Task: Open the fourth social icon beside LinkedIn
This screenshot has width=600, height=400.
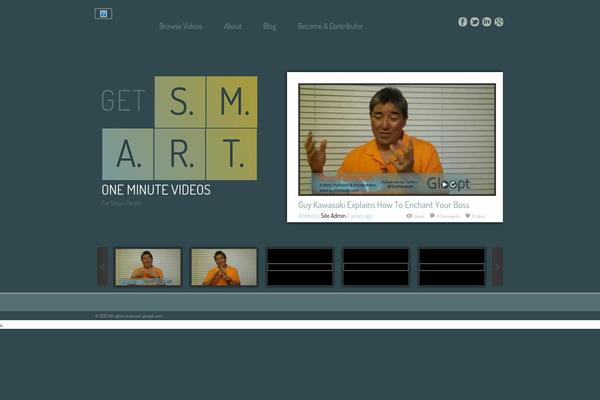Action: pyautogui.click(x=499, y=22)
